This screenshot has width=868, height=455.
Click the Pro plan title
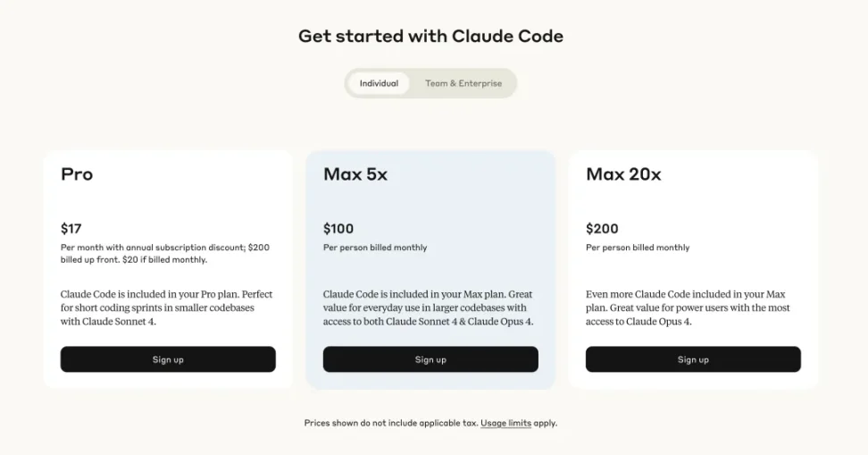77,174
